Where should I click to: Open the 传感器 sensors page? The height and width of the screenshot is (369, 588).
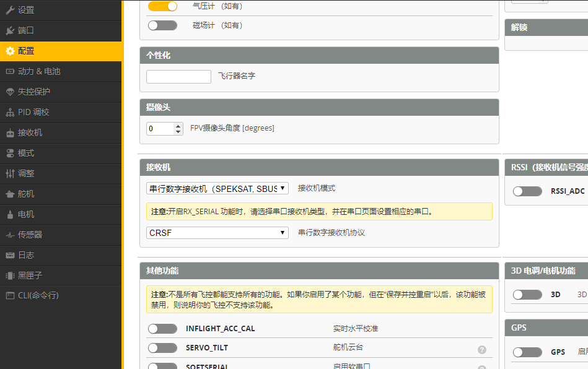click(x=30, y=235)
